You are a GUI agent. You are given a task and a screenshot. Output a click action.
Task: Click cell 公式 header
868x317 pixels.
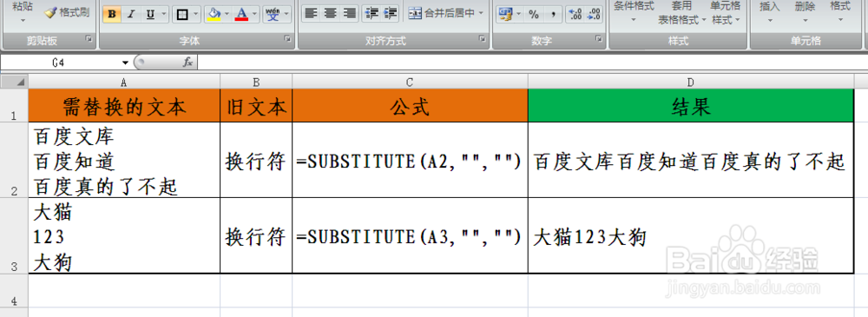(x=410, y=105)
